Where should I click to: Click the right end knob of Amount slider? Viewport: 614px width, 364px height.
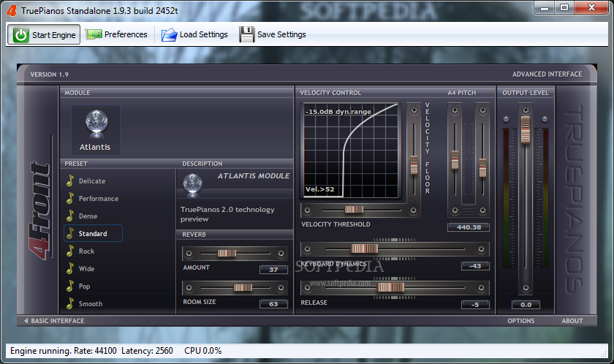(281, 253)
